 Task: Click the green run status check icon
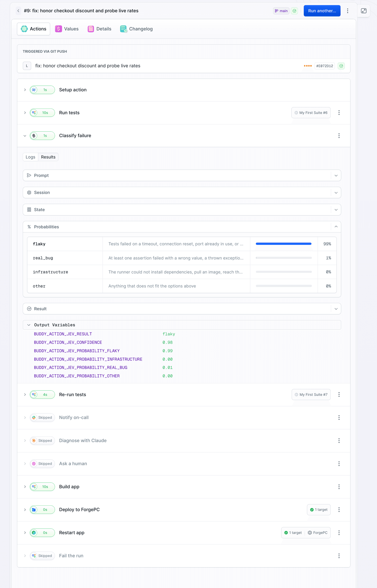click(294, 11)
